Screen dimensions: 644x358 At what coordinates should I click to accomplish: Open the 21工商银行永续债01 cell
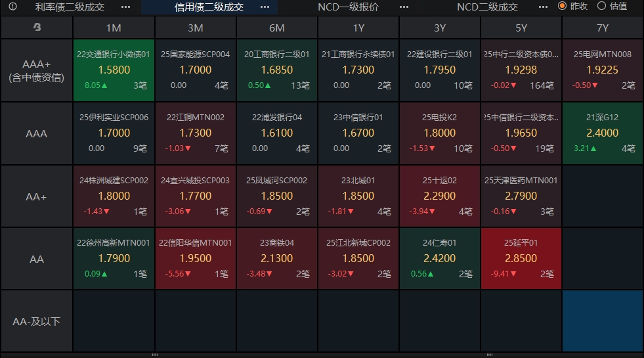point(358,70)
